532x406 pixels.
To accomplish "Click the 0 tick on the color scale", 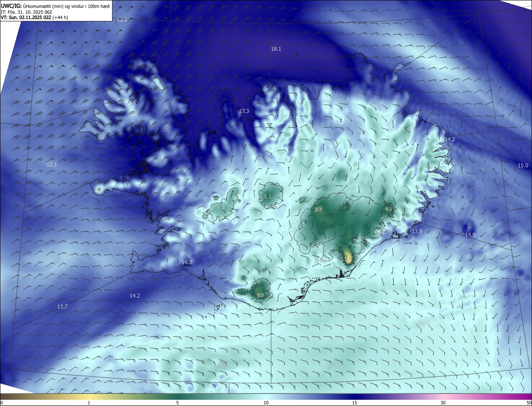I will [2, 403].
